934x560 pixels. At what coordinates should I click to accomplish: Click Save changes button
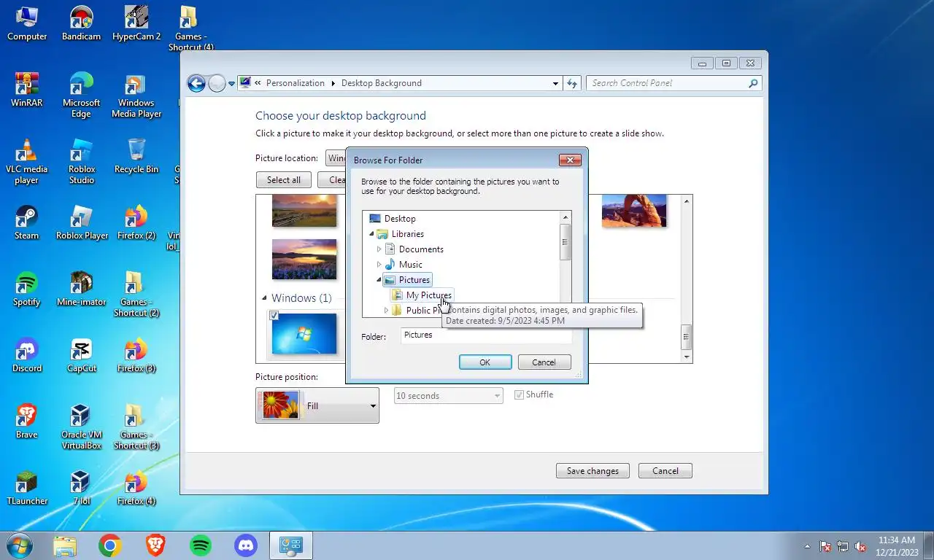(x=593, y=471)
